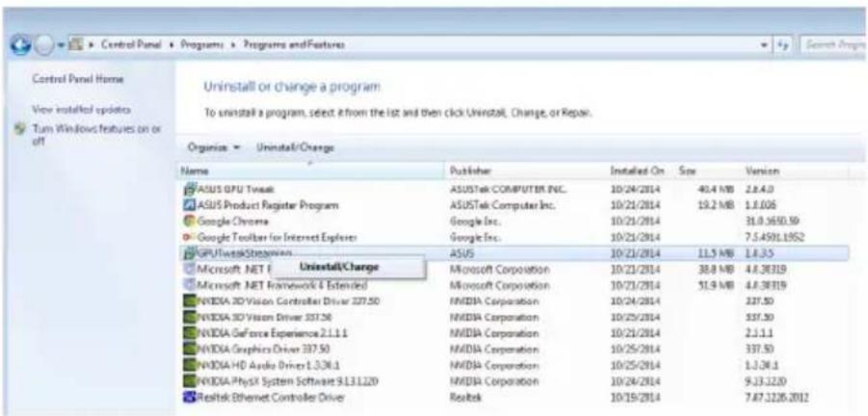This screenshot has width=868, height=416.
Task: Click the ASUS GPU Tweak program icon
Action: point(189,189)
